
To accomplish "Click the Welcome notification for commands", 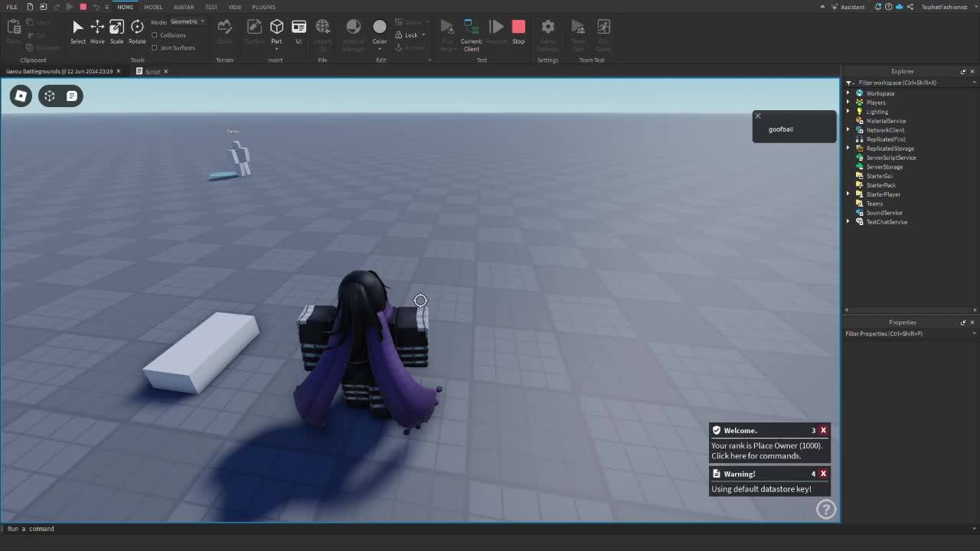I will [x=769, y=451].
